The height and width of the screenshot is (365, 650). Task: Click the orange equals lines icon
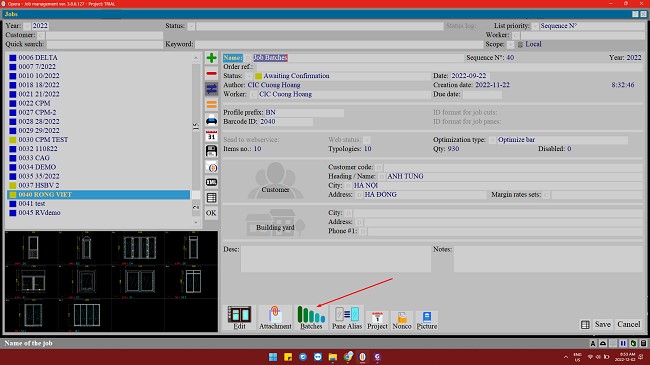(x=211, y=105)
